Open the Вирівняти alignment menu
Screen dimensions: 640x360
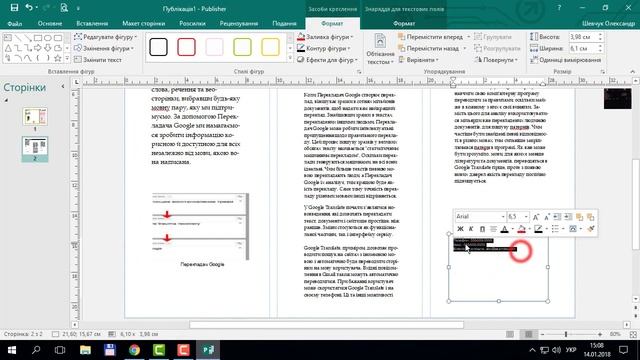(418, 60)
